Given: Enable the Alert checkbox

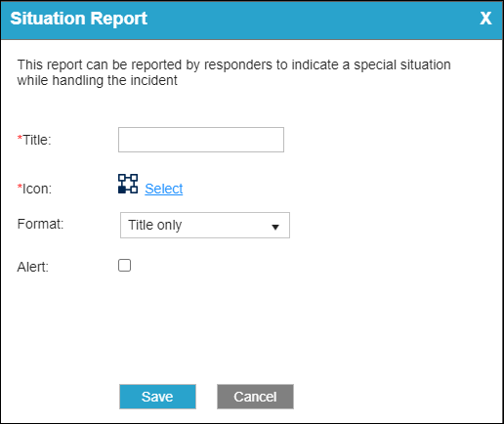Looking at the screenshot, I should click(124, 266).
